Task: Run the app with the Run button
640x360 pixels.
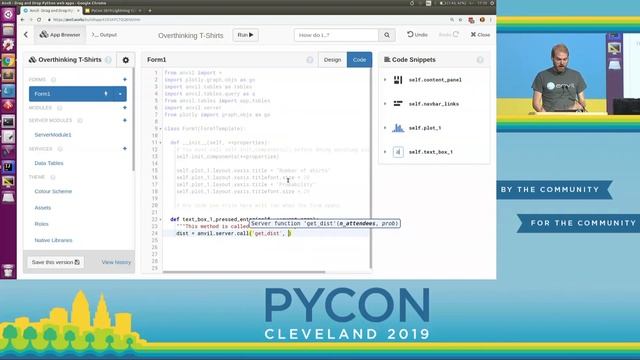Action: (245, 35)
